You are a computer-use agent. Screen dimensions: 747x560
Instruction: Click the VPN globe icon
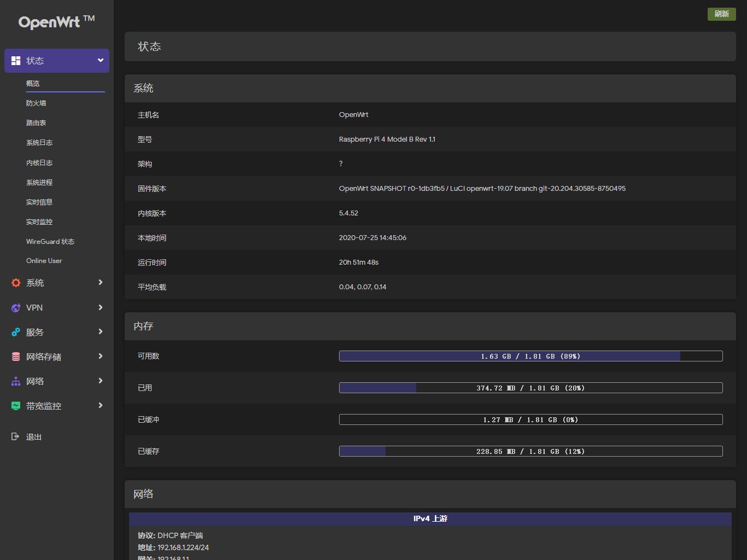(x=16, y=308)
